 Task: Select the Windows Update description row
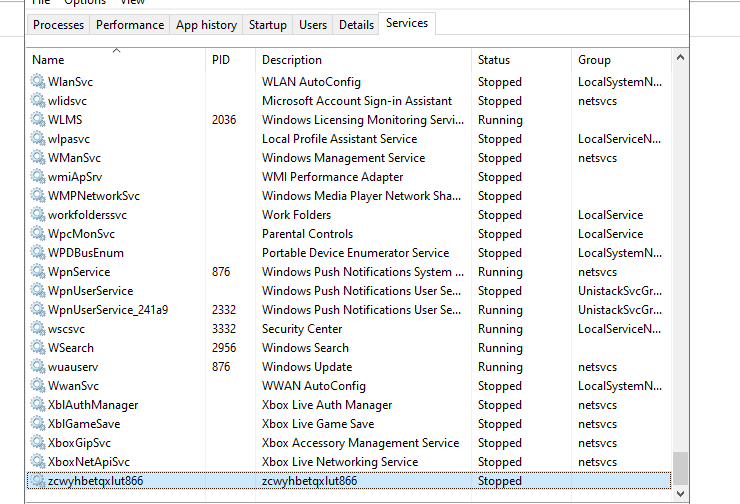307,367
